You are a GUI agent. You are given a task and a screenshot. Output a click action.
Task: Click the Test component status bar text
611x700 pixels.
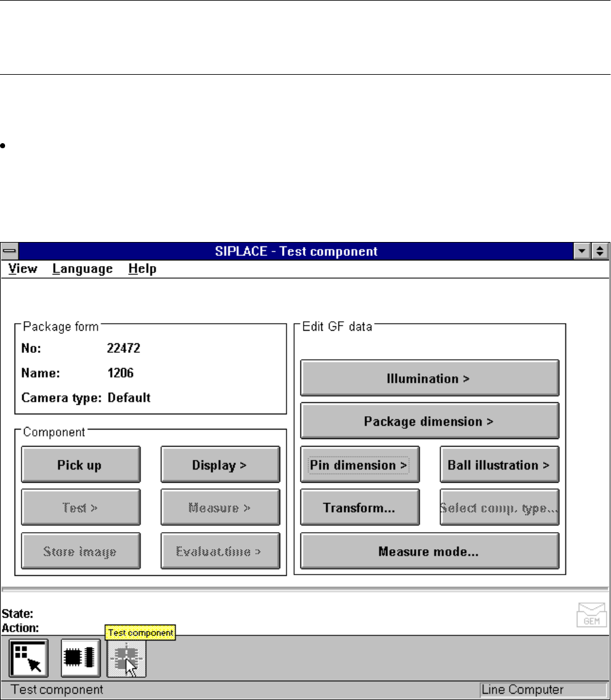[57, 690]
